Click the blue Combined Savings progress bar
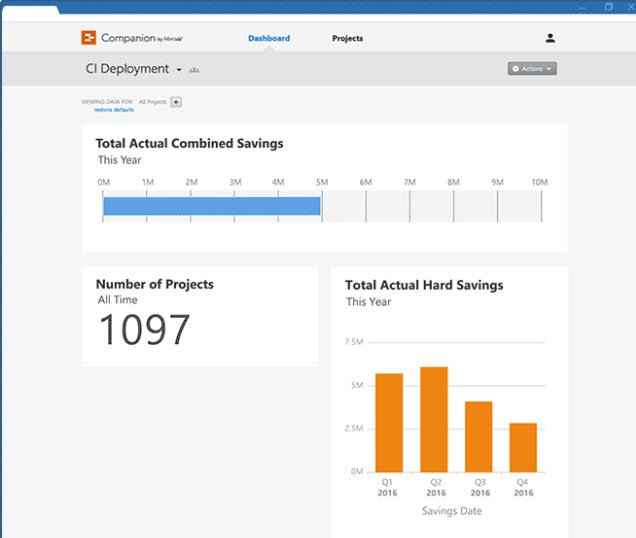636x538 pixels. point(211,206)
